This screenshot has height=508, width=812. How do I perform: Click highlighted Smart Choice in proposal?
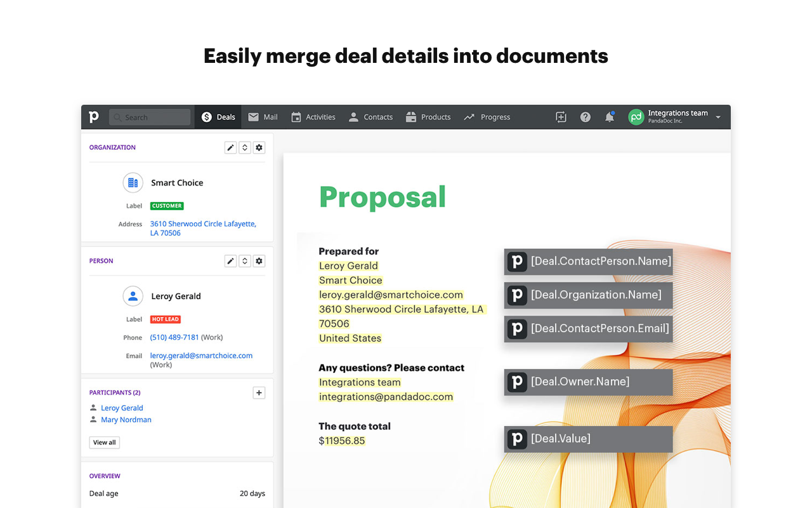click(x=351, y=280)
